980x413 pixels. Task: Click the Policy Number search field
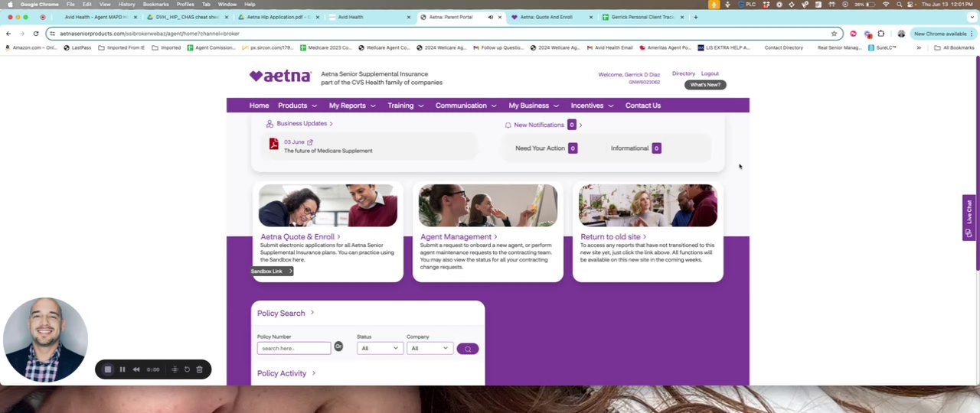point(294,348)
